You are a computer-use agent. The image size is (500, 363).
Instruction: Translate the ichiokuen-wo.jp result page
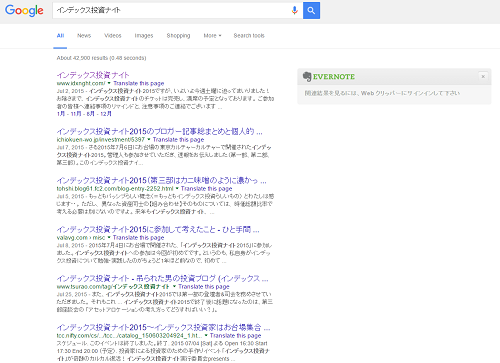(x=178, y=140)
